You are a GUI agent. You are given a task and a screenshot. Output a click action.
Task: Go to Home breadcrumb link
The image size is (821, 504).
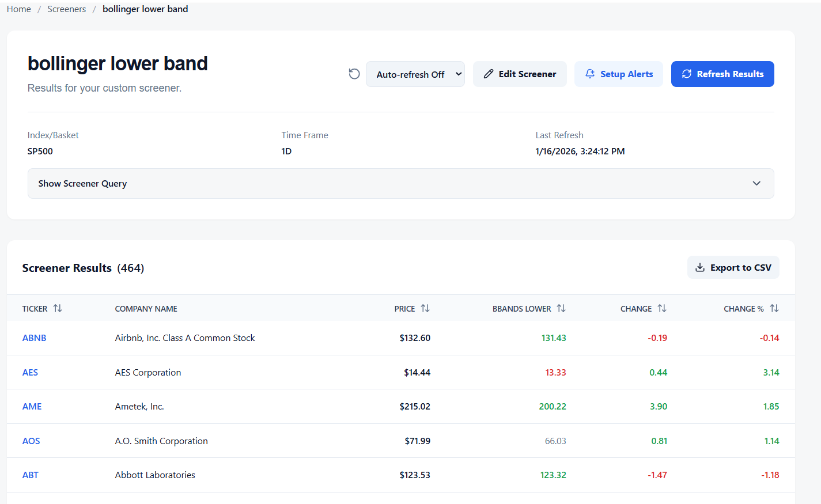click(19, 9)
